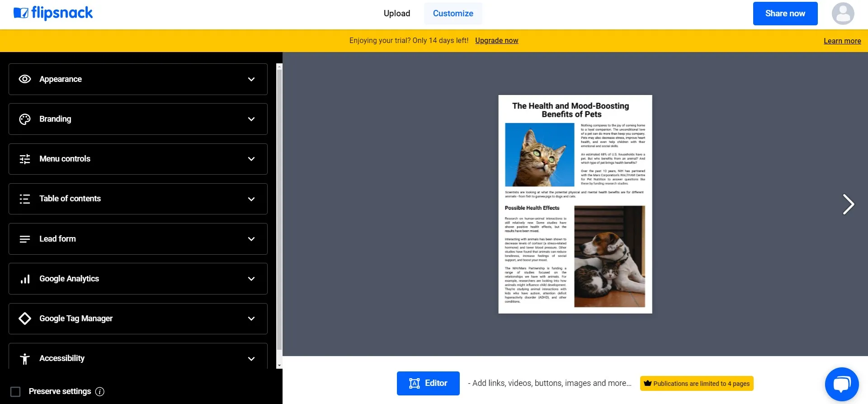Open the Editor button
The image size is (868, 404).
428,383
